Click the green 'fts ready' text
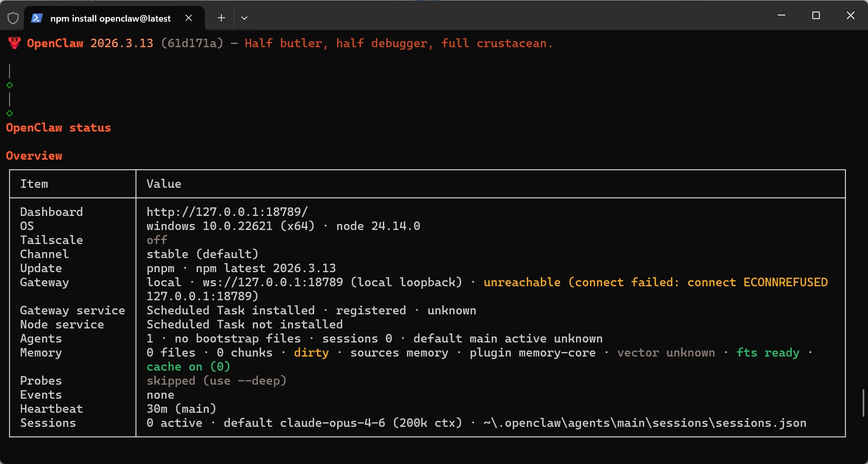868x464 pixels. [x=768, y=353]
